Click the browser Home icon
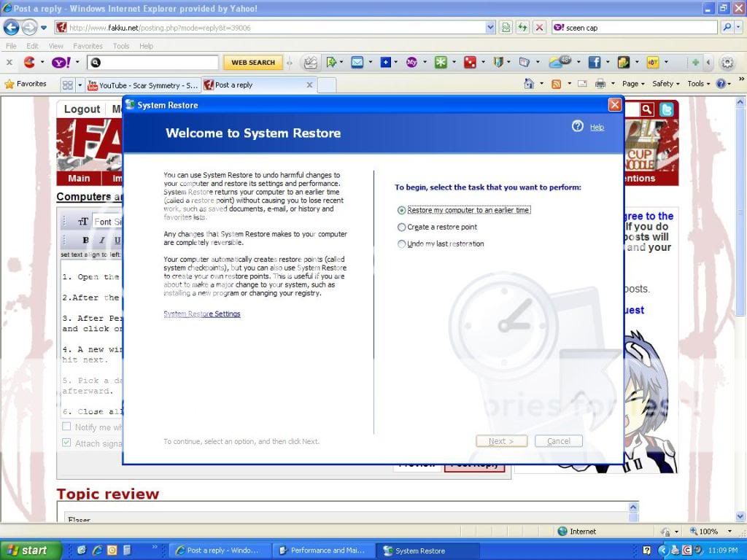 pyautogui.click(x=529, y=84)
